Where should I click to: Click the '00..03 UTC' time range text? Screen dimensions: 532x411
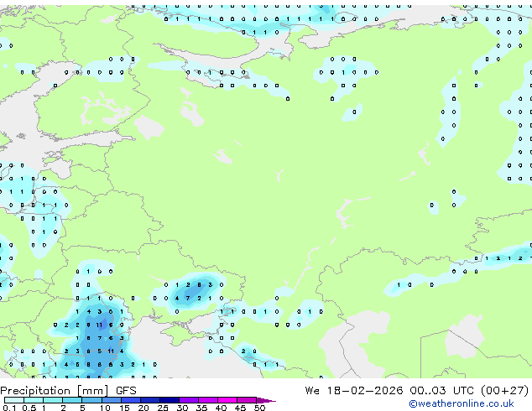(x=441, y=391)
